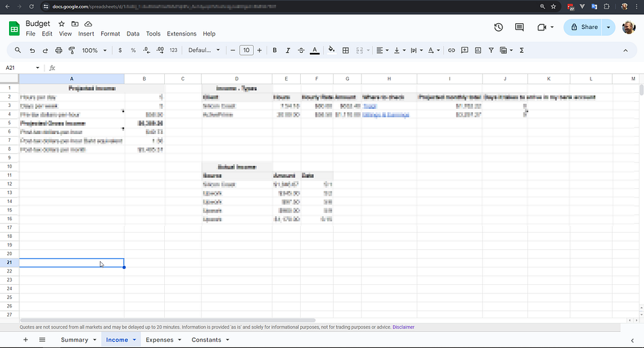
Task: Format selection as currency
Action: pyautogui.click(x=120, y=50)
